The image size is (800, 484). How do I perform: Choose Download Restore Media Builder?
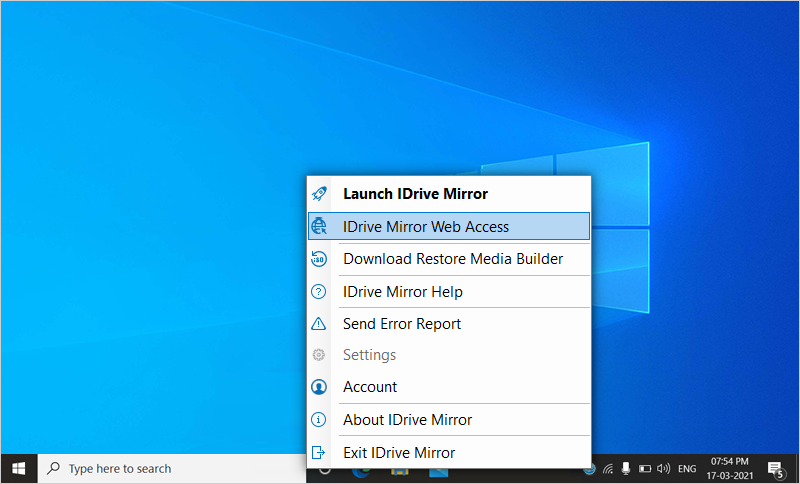(453, 259)
